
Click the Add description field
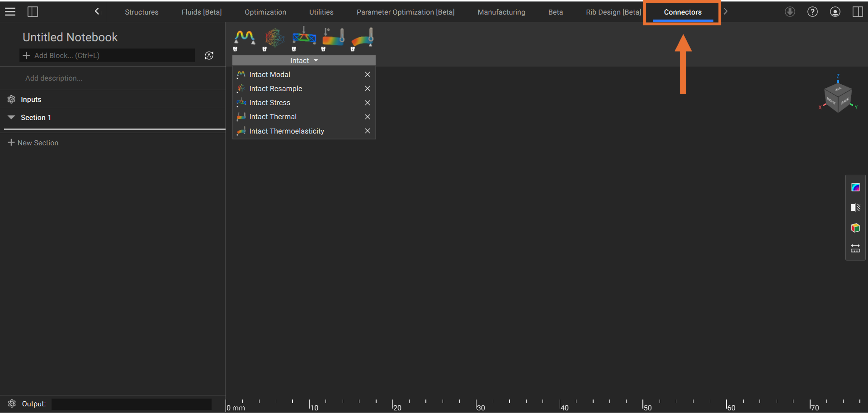point(54,78)
